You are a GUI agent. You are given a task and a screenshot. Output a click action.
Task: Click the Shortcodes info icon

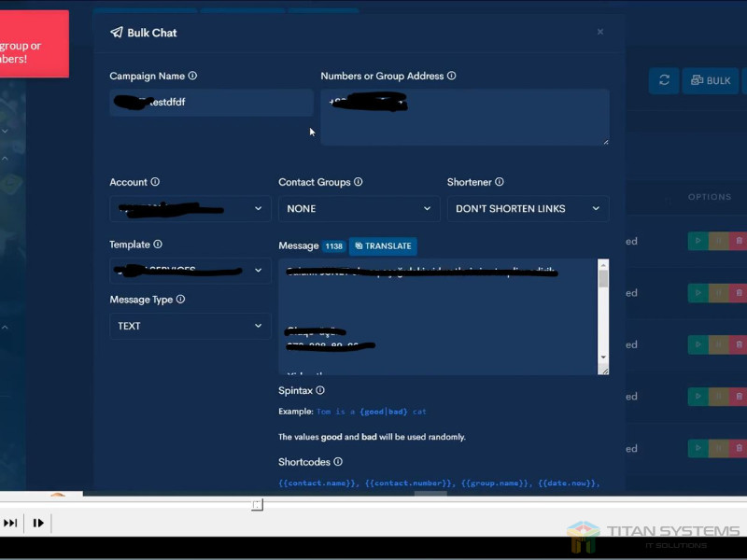[338, 462]
